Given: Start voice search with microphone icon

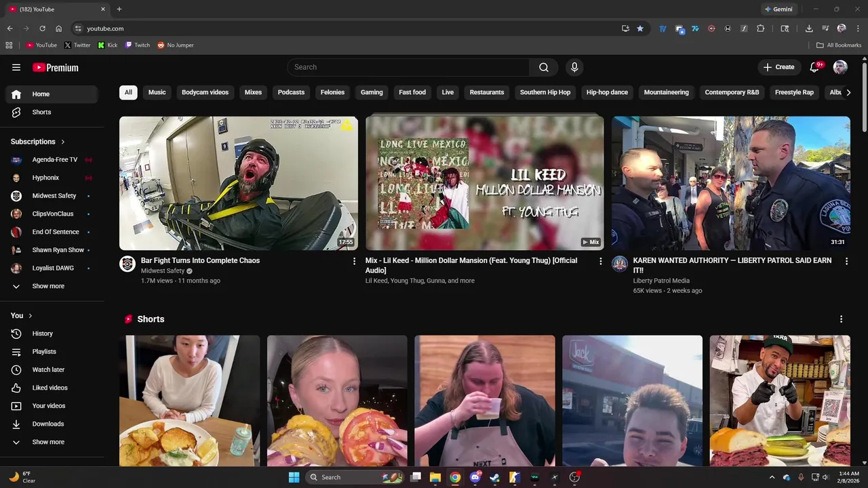Looking at the screenshot, I should click(x=574, y=67).
